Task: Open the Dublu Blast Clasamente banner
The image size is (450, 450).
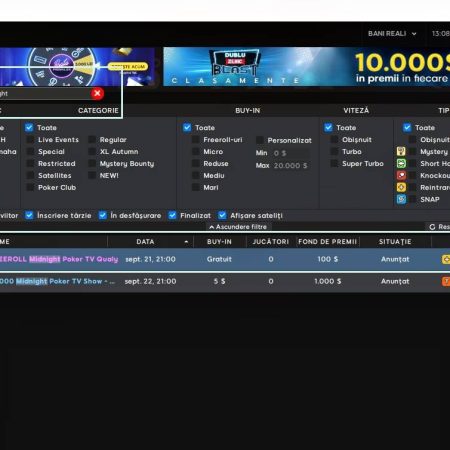Action: pos(306,67)
